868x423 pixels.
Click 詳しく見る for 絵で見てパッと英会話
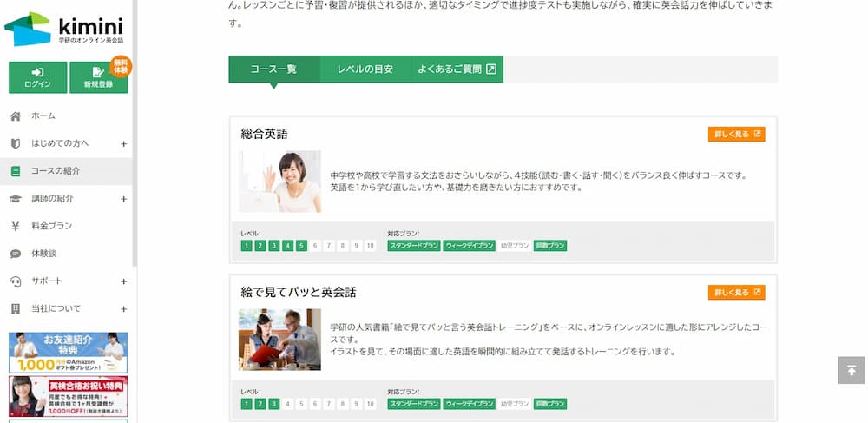click(736, 293)
